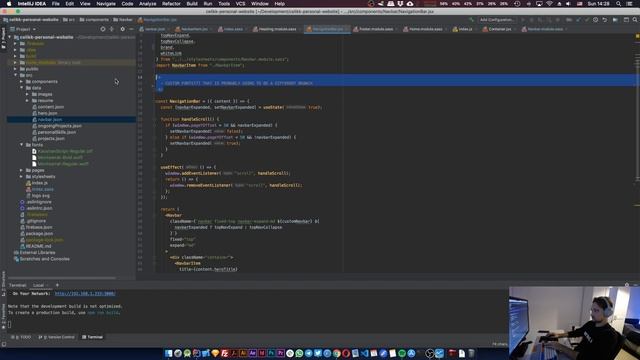Expand the pages folder
640x360 pixels.
tap(22, 170)
